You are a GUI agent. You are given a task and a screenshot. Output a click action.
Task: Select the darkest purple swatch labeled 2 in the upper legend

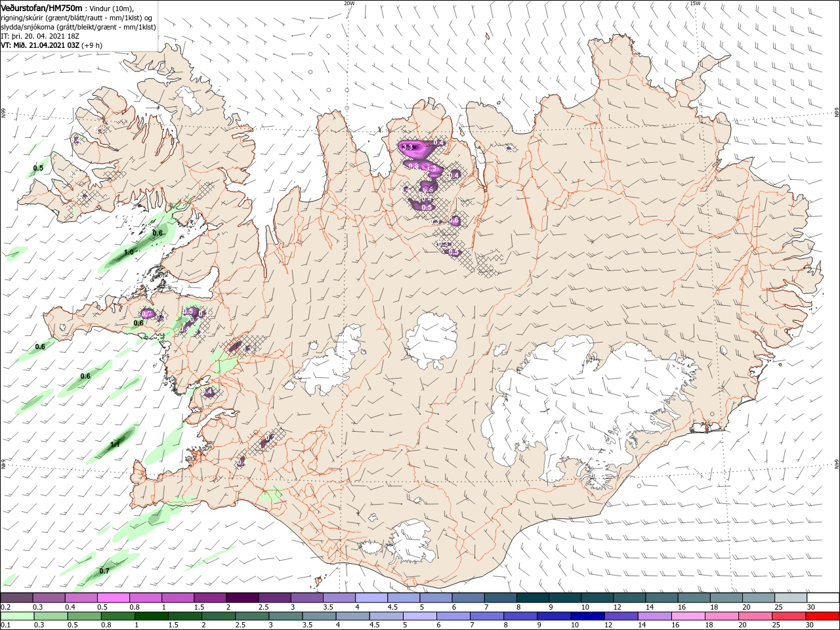[242, 598]
